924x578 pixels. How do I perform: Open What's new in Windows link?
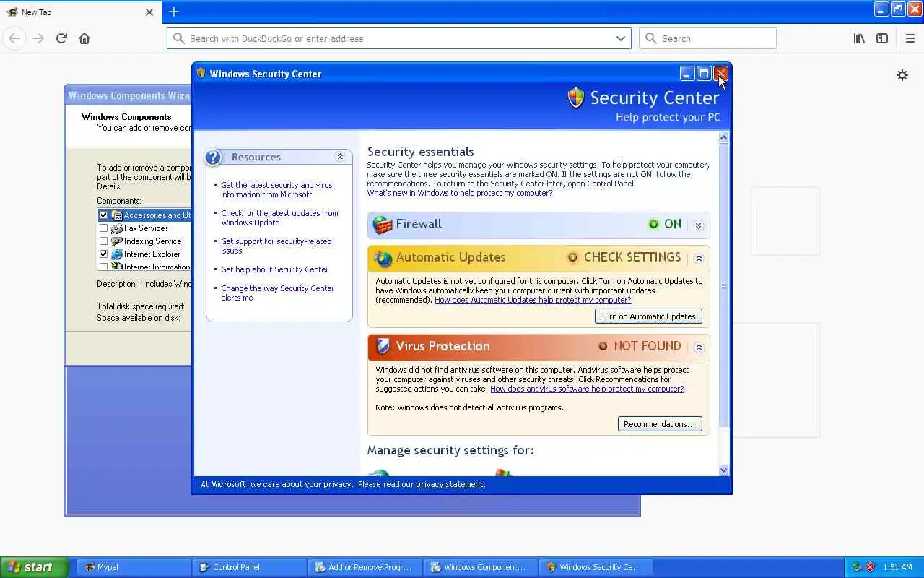click(460, 193)
